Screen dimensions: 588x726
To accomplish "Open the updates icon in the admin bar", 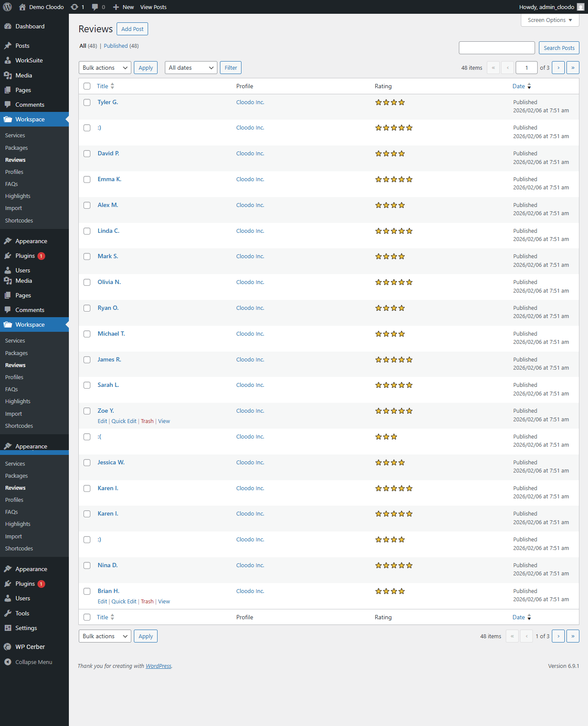I will tap(74, 7).
